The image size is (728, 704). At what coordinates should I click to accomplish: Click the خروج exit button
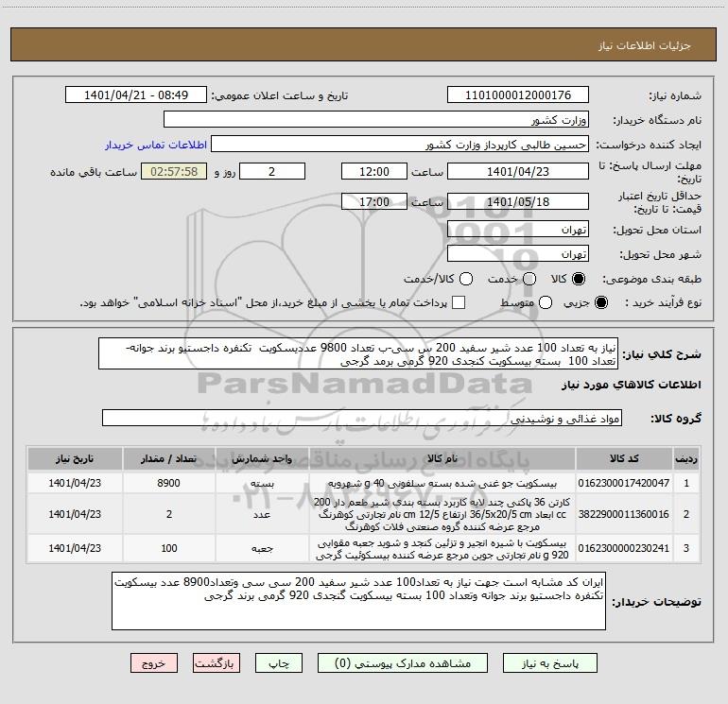pyautogui.click(x=154, y=663)
